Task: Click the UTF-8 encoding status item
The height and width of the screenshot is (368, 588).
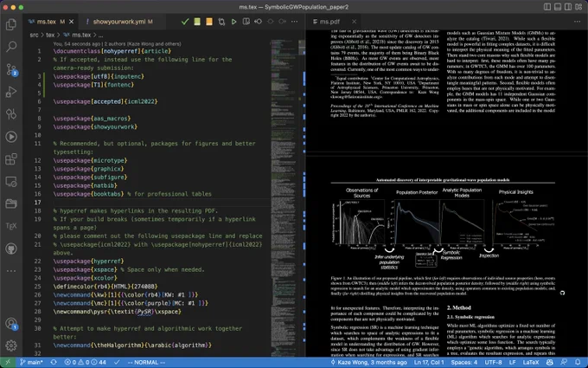Action: [493, 362]
